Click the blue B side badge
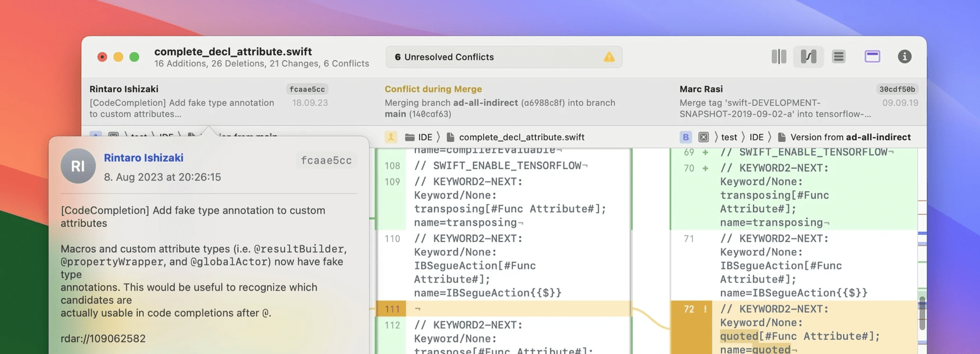This screenshot has width=980, height=354. pyautogui.click(x=685, y=137)
